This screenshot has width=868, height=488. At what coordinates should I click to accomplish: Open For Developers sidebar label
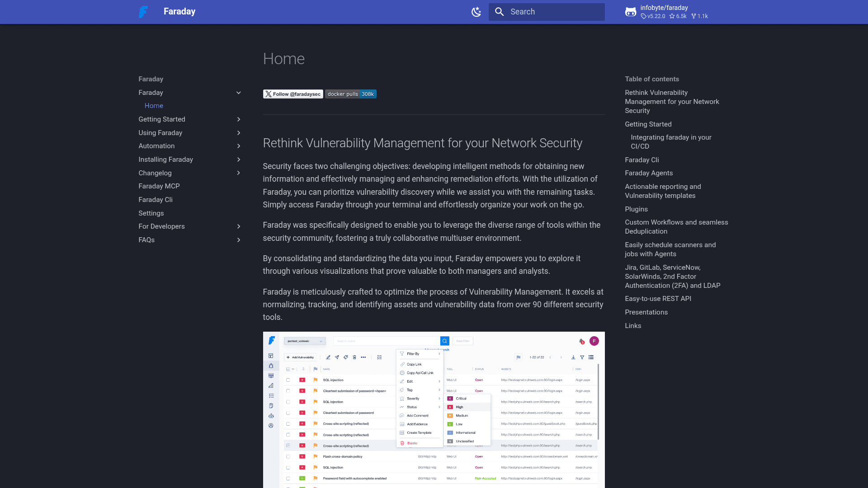(x=161, y=226)
